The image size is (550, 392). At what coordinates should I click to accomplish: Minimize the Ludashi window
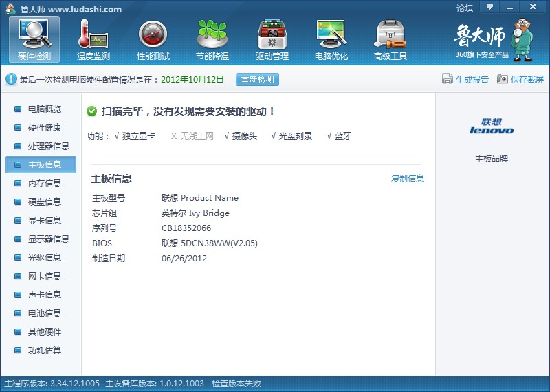pyautogui.click(x=509, y=7)
